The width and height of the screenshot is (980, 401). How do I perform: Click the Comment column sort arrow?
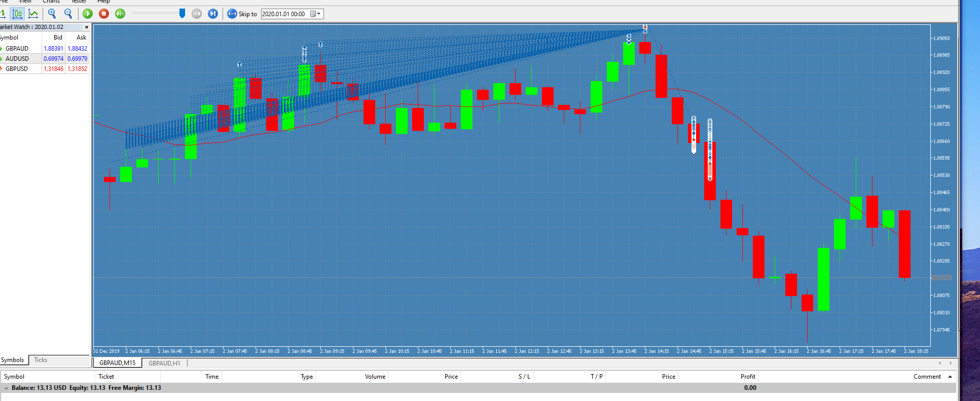coord(950,377)
